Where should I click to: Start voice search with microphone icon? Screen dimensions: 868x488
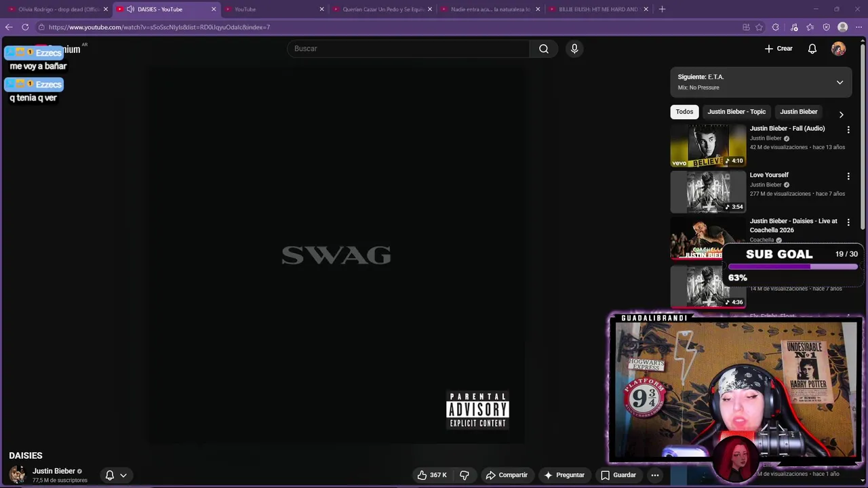(x=574, y=49)
